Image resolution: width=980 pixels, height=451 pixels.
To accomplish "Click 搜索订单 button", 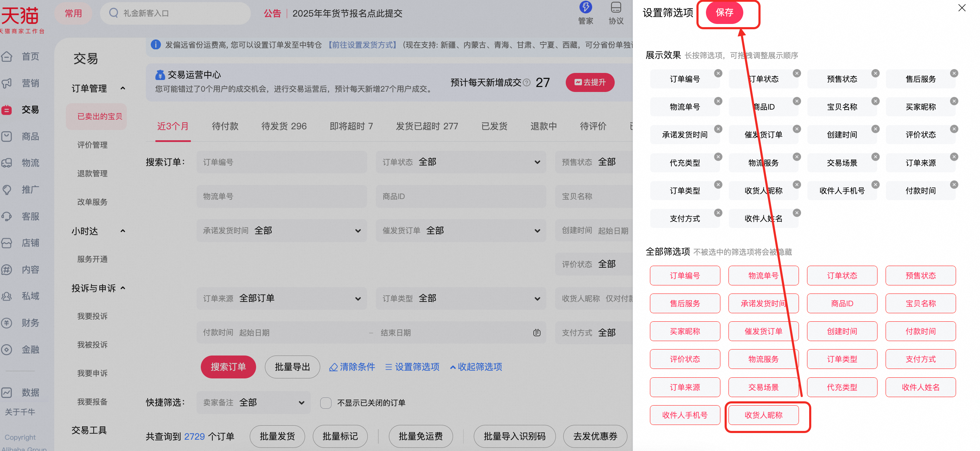I will (x=228, y=367).
